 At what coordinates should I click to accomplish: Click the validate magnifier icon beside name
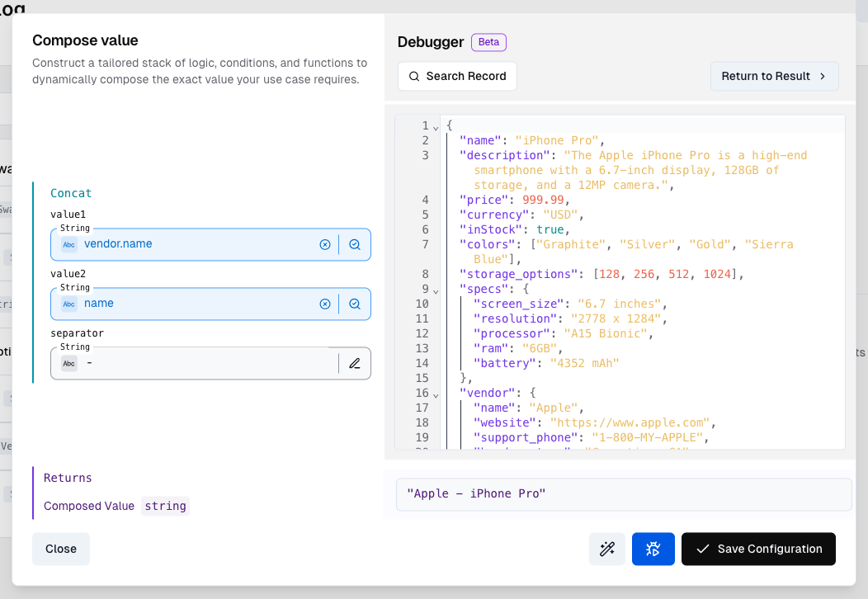[355, 303]
